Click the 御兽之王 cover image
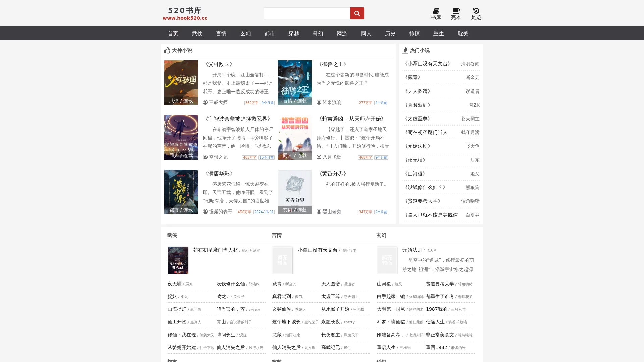 click(294, 82)
